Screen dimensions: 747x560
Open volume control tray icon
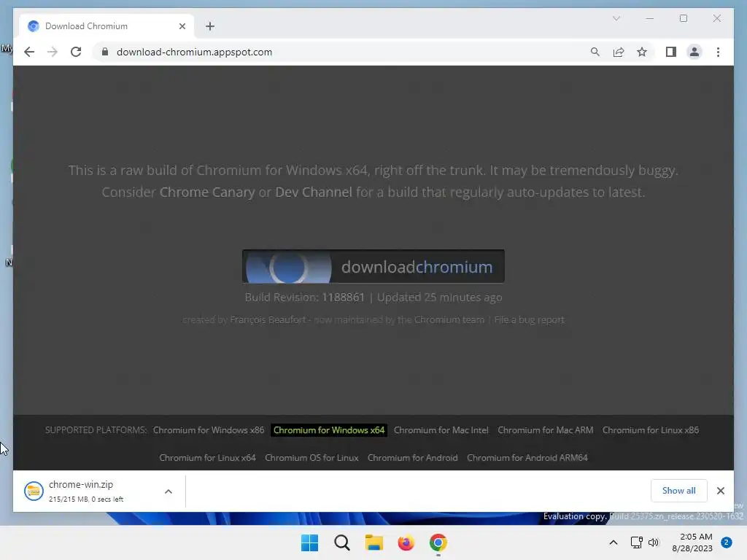pyautogui.click(x=654, y=542)
